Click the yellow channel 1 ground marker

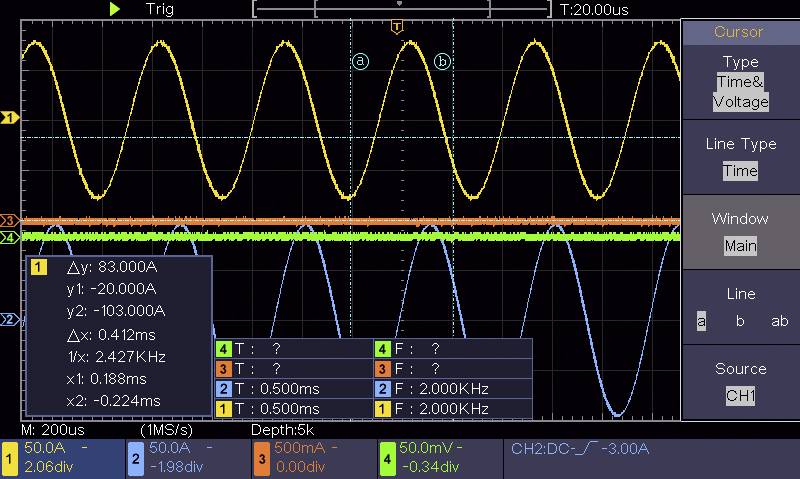click(9, 118)
